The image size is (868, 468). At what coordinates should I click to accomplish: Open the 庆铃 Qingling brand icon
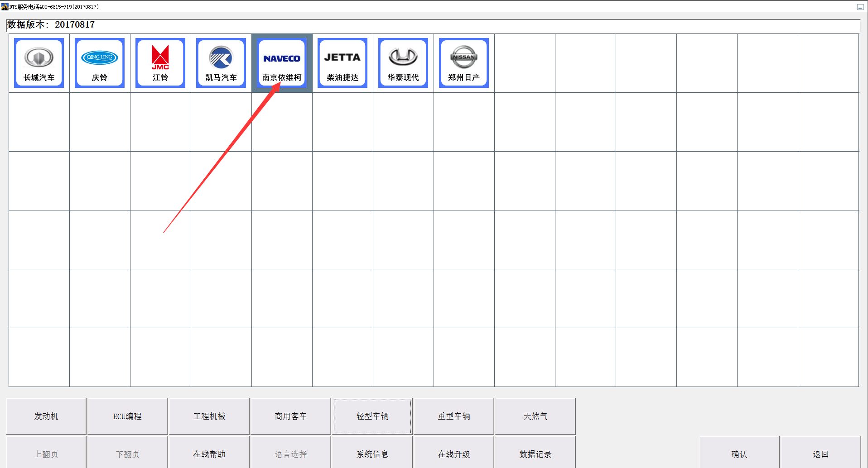(100, 63)
